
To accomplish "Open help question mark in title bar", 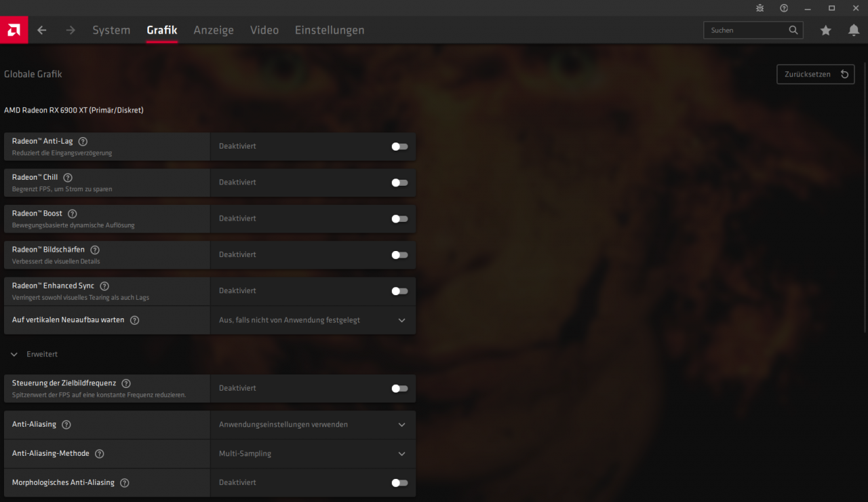I will 784,8.
